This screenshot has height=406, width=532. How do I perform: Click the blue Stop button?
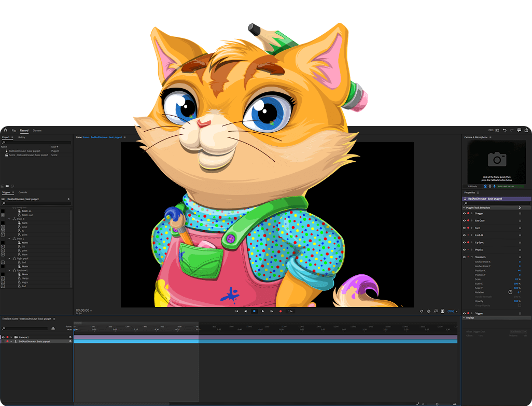pos(254,311)
